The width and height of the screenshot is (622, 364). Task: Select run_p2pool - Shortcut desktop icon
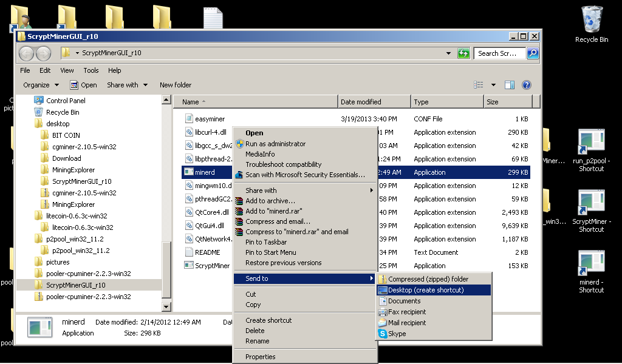pyautogui.click(x=591, y=150)
